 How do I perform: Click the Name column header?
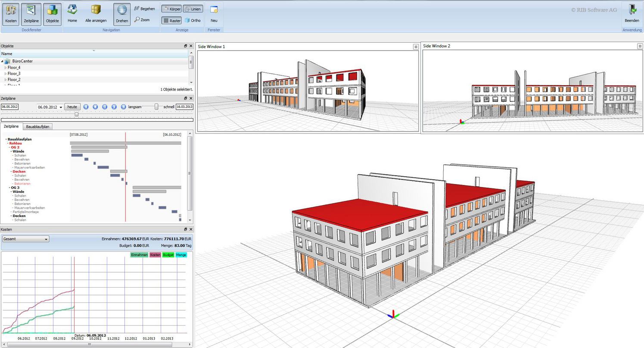94,53
